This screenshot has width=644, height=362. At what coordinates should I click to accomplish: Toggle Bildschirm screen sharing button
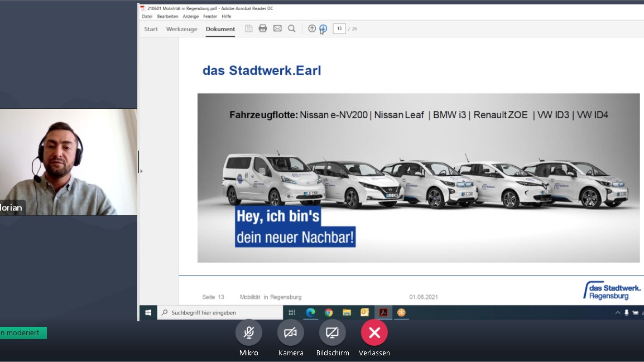click(x=332, y=332)
